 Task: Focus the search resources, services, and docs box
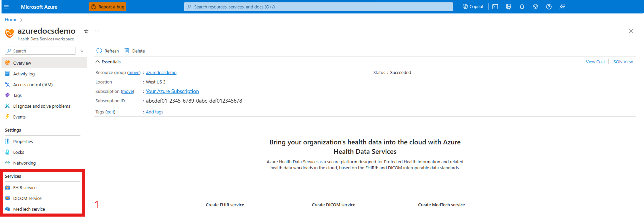tap(318, 7)
